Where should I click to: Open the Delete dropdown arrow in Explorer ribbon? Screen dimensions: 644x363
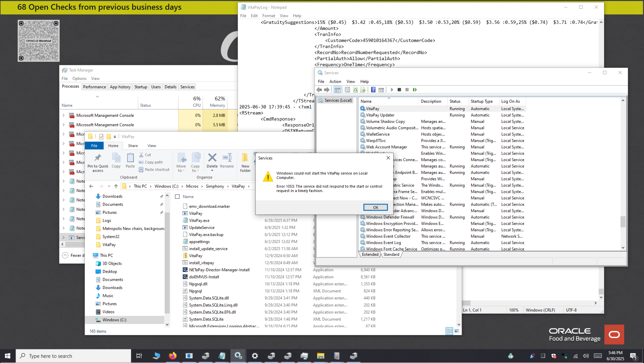click(212, 171)
